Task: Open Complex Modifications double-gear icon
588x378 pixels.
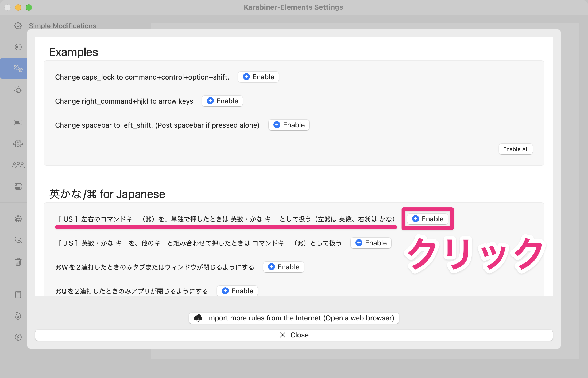Action: [18, 68]
